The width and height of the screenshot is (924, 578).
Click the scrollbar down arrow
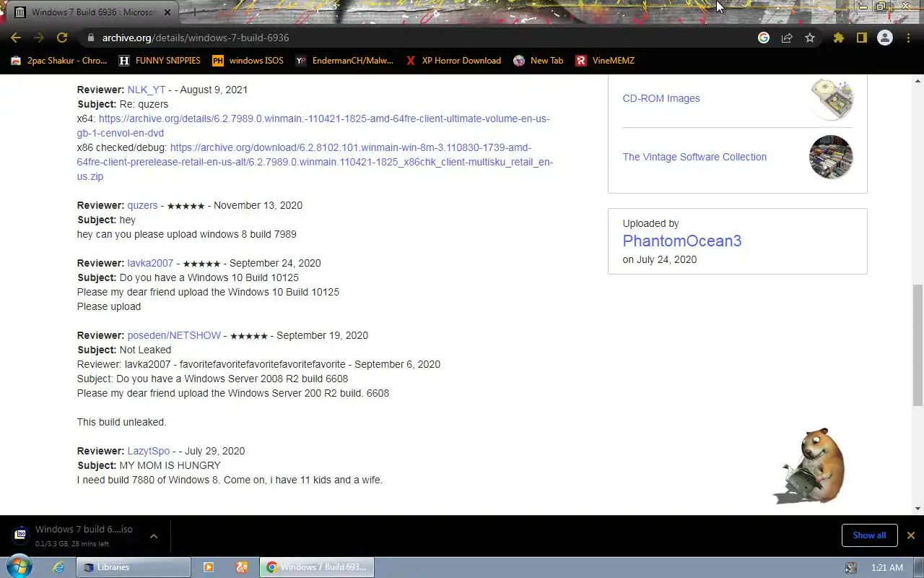[918, 509]
